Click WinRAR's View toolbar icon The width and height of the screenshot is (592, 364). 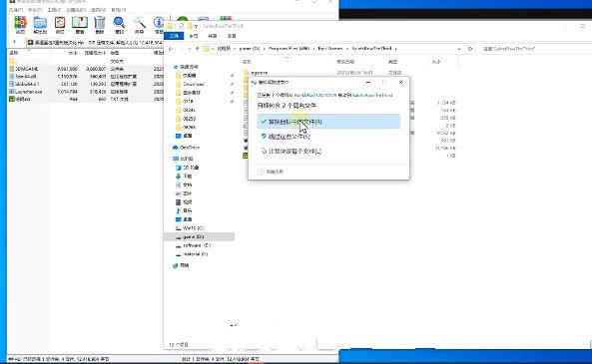(x=80, y=23)
